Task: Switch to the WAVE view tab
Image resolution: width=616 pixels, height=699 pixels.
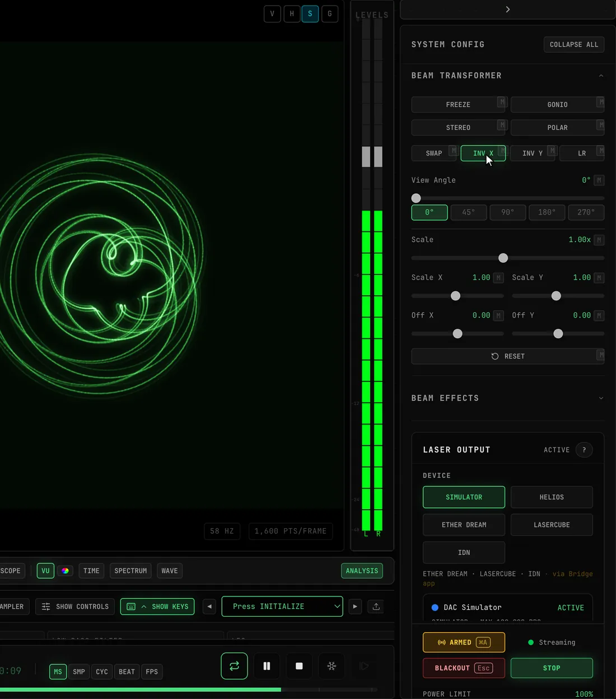Action: coord(170,571)
